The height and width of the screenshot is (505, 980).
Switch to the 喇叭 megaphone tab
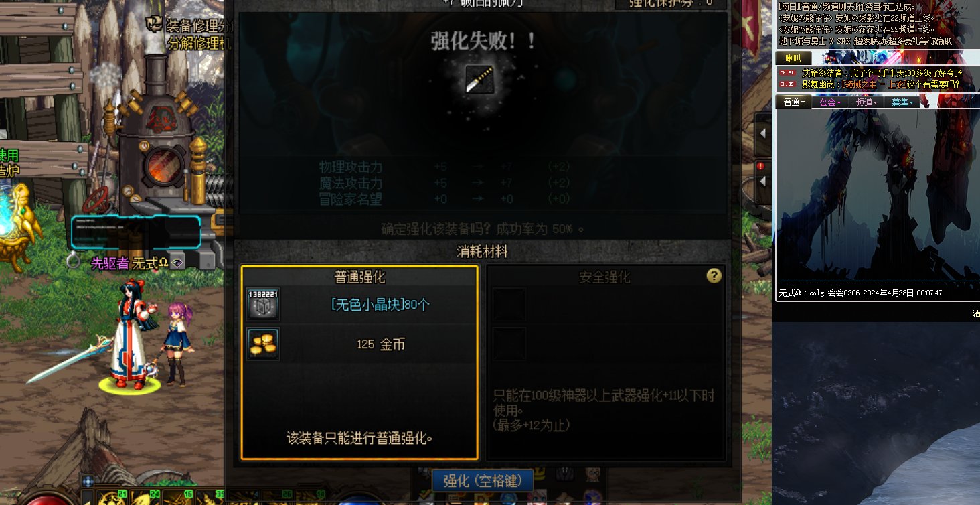(793, 58)
